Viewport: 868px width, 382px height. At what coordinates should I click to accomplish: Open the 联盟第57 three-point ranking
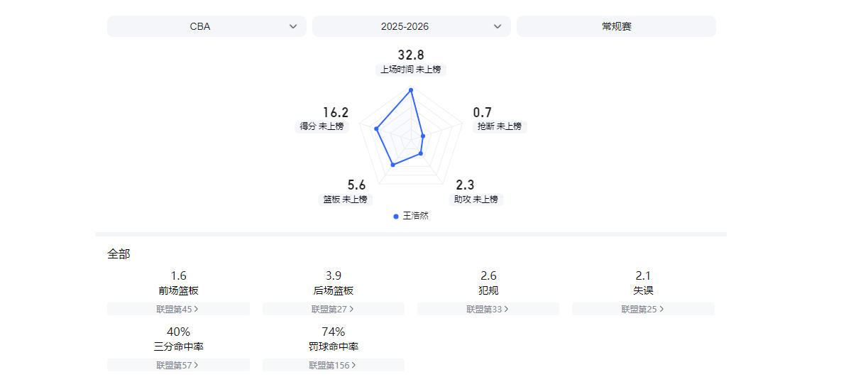[x=177, y=365]
